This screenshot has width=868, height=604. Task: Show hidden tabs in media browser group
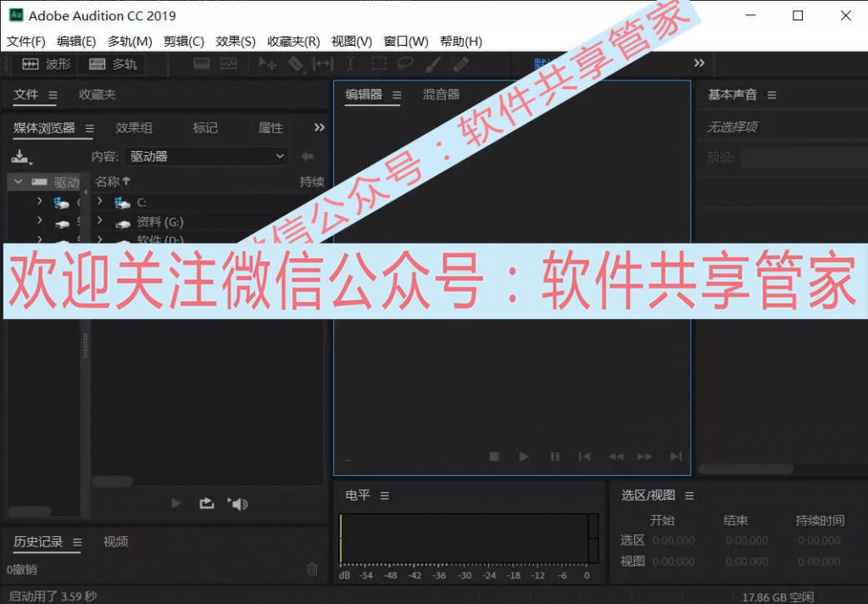point(320,127)
